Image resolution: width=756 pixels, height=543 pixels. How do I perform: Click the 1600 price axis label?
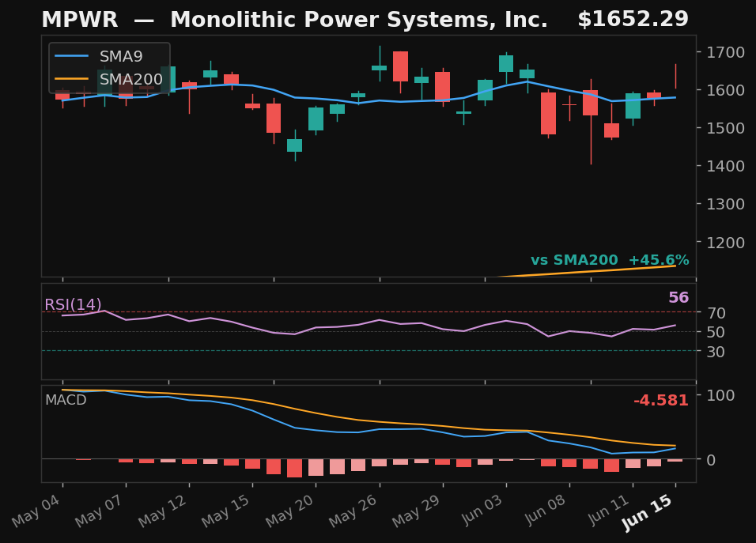(x=726, y=90)
